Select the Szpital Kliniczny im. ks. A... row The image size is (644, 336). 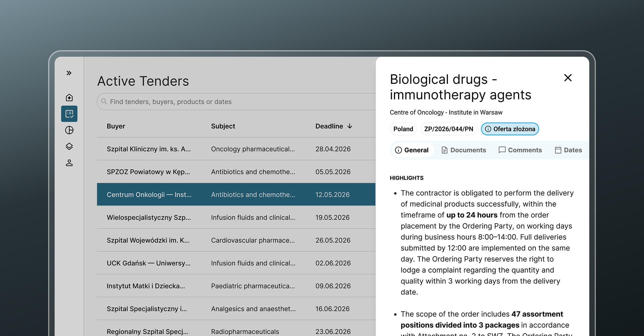pyautogui.click(x=236, y=149)
